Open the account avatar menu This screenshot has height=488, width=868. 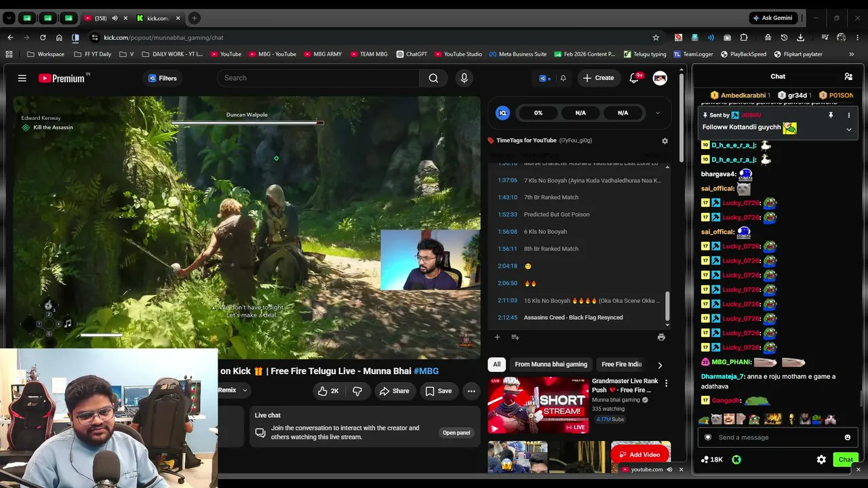(x=660, y=78)
